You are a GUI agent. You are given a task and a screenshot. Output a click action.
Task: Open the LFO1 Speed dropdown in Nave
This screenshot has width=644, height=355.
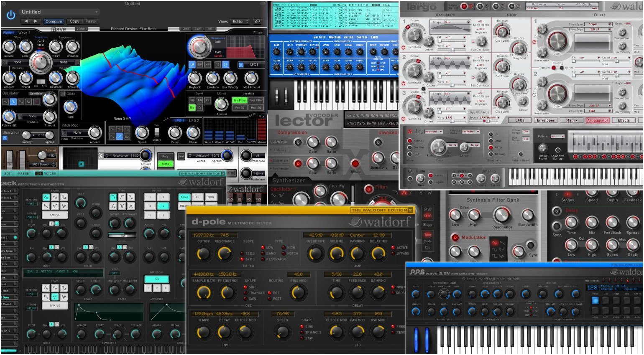(x=42, y=165)
